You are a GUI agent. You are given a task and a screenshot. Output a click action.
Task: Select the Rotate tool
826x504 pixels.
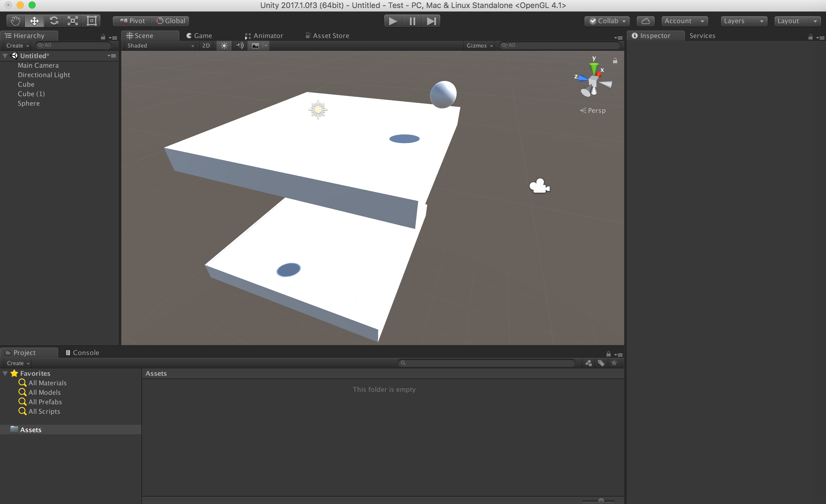click(x=54, y=21)
